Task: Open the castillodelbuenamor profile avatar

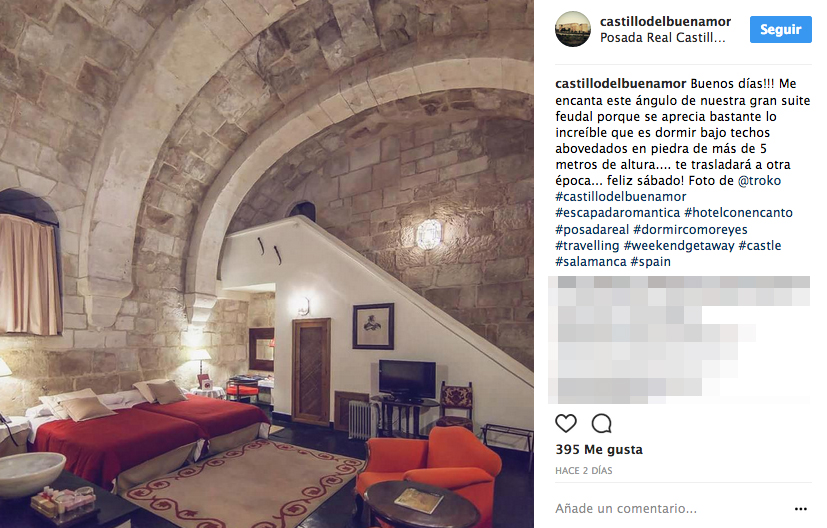Action: (573, 29)
